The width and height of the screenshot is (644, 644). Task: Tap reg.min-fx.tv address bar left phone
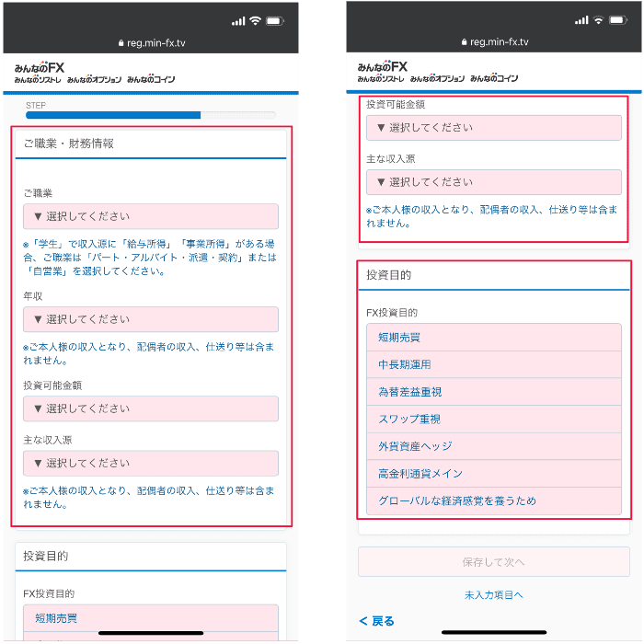(152, 42)
